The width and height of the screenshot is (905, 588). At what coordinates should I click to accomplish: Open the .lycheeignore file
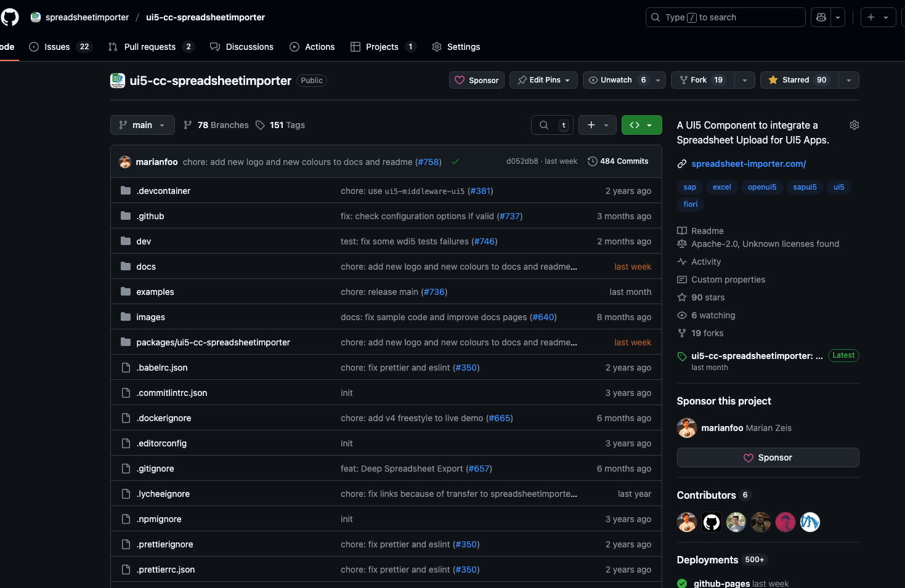(163, 494)
